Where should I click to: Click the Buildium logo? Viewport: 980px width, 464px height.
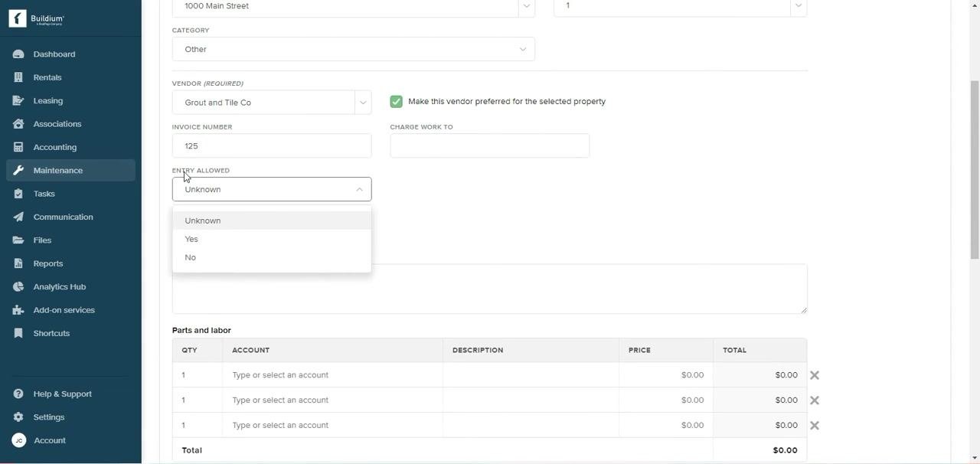point(37,19)
